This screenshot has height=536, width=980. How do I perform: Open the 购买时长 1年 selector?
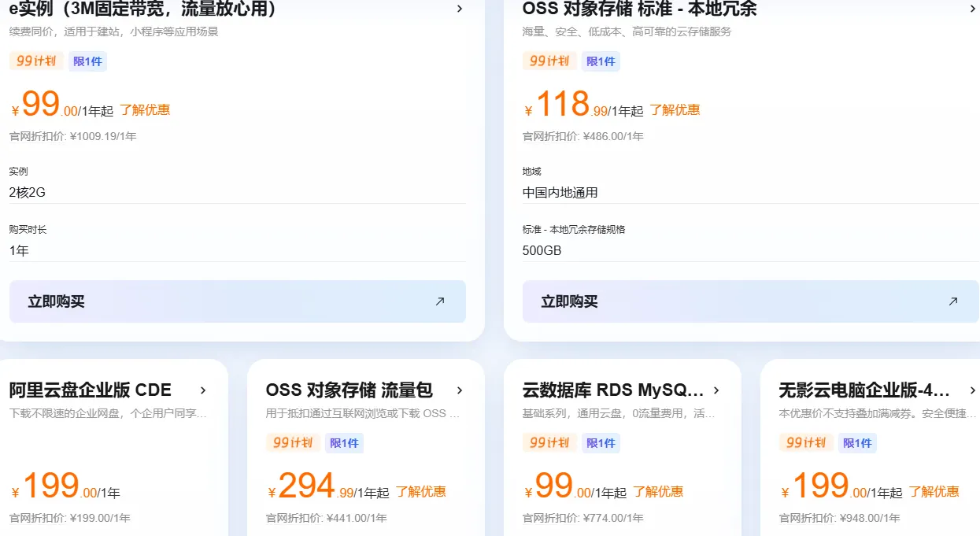(238, 250)
